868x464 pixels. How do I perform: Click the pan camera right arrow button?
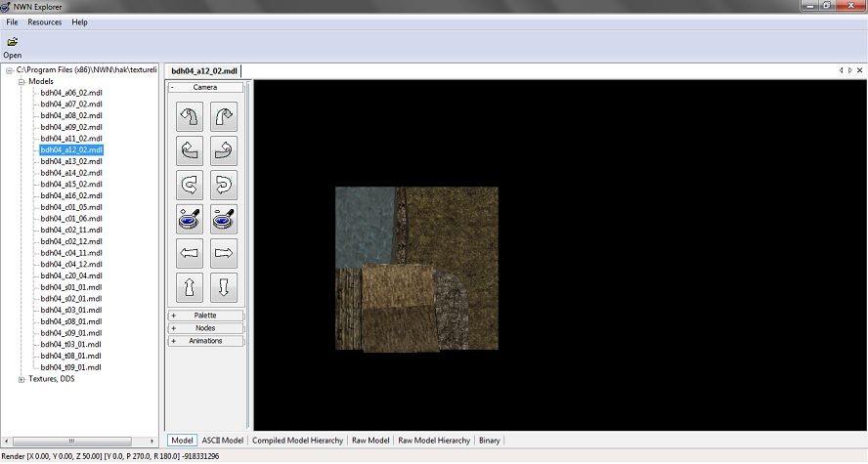coord(224,255)
